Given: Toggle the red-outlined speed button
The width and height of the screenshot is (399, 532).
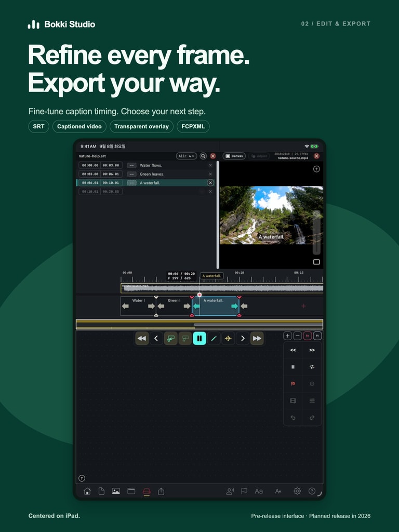Looking at the screenshot, I should (x=308, y=336).
